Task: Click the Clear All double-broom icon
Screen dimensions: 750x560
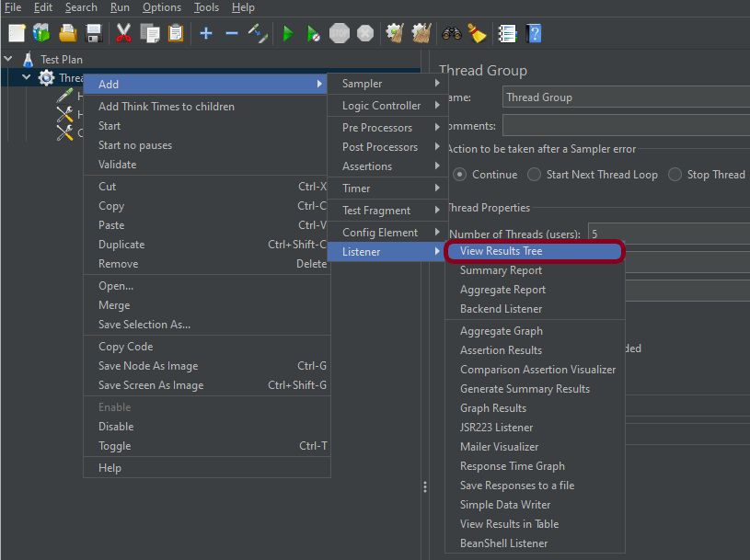Action: [x=421, y=34]
